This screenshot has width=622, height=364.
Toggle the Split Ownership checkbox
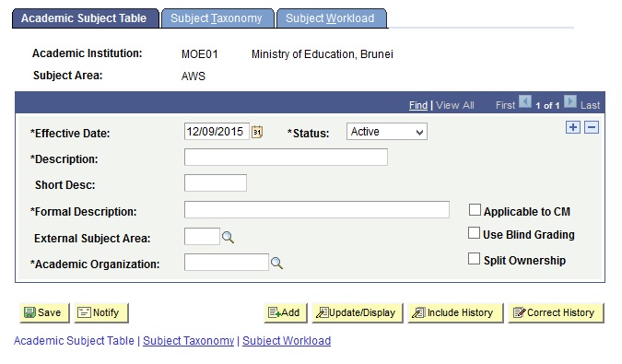tap(474, 259)
